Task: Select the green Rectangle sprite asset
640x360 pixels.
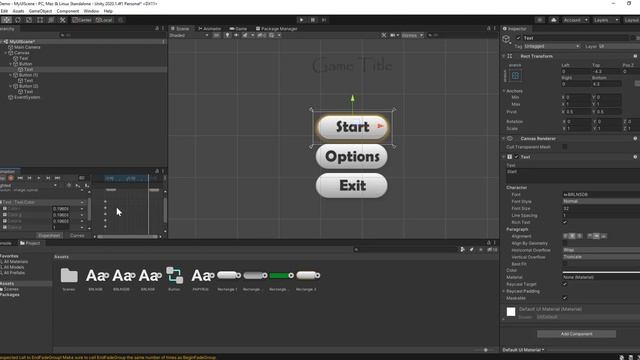Action: pos(281,278)
